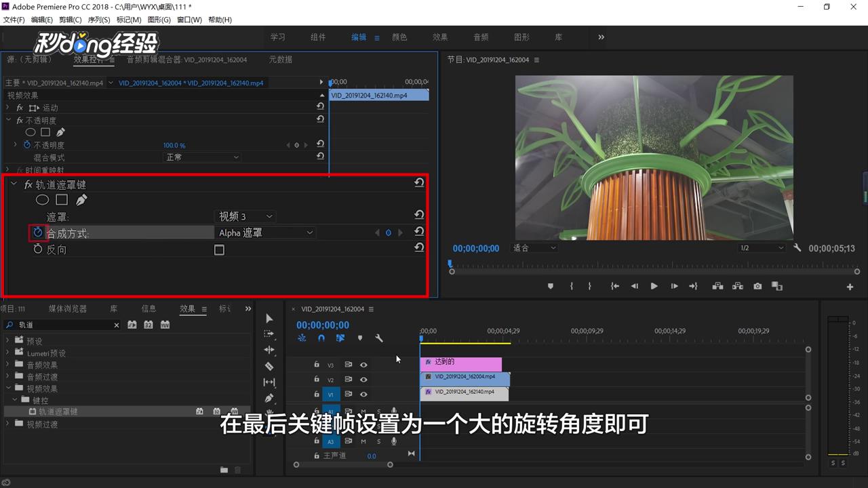Play the program monitor video
The height and width of the screenshot is (488, 868).
pyautogui.click(x=654, y=286)
